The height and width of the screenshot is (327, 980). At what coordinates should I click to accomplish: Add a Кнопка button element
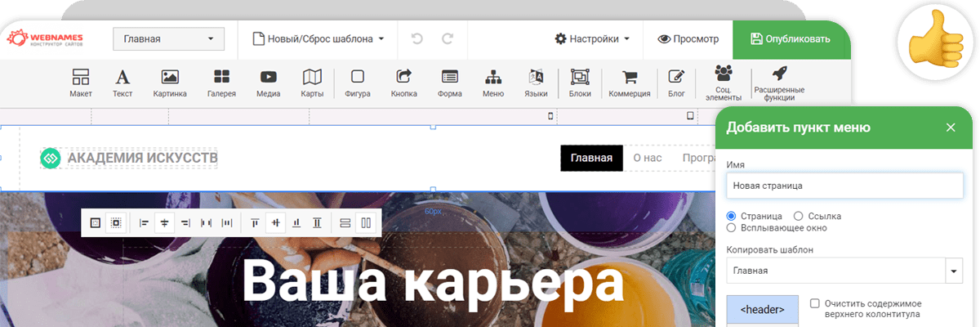pos(404,83)
